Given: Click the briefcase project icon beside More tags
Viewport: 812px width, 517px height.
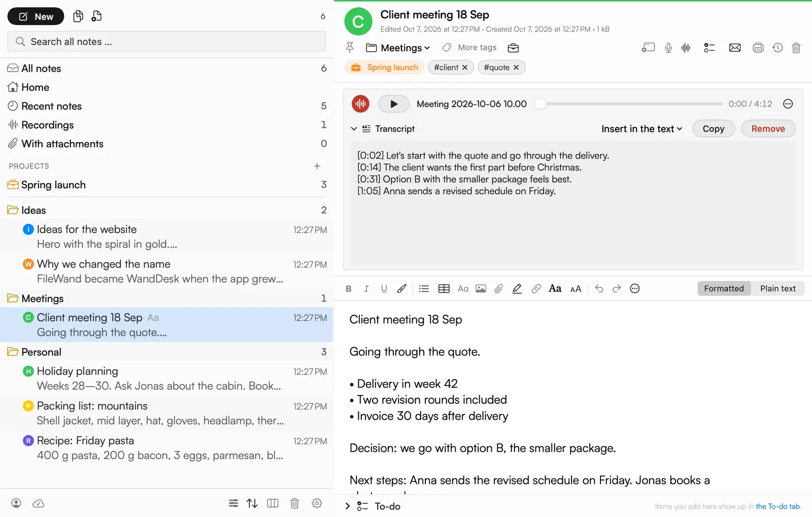Looking at the screenshot, I should 513,48.
